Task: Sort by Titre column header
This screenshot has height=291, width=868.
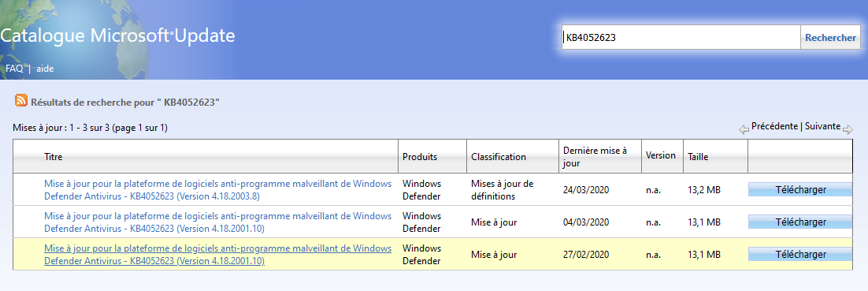Action: tap(53, 157)
